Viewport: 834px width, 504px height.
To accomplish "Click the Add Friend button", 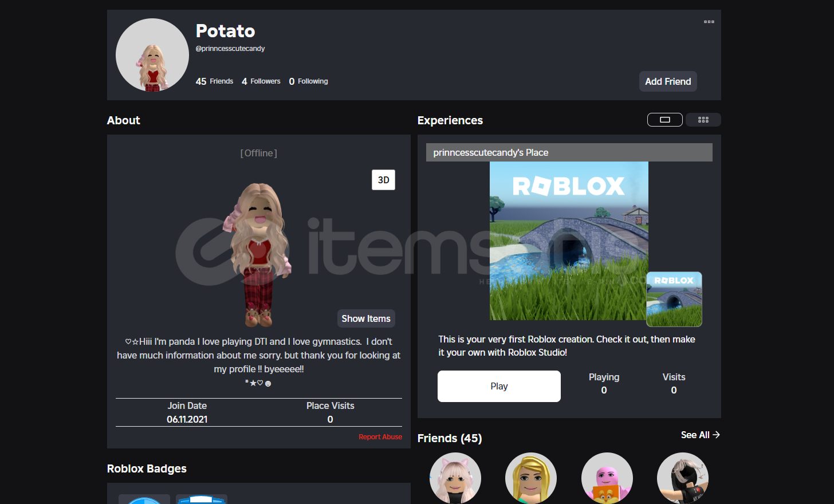I will click(668, 81).
